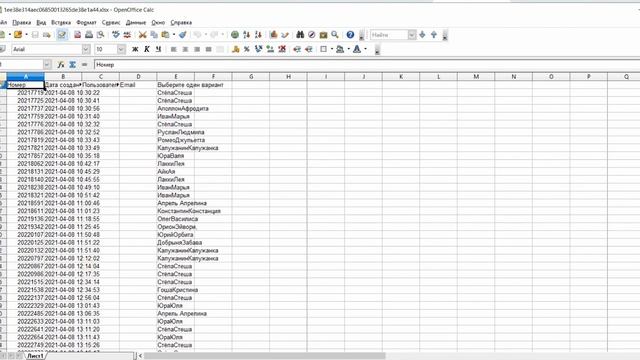Viewport: 640px width, 360px height.
Task: Paste from clipboard
Action: (165, 35)
